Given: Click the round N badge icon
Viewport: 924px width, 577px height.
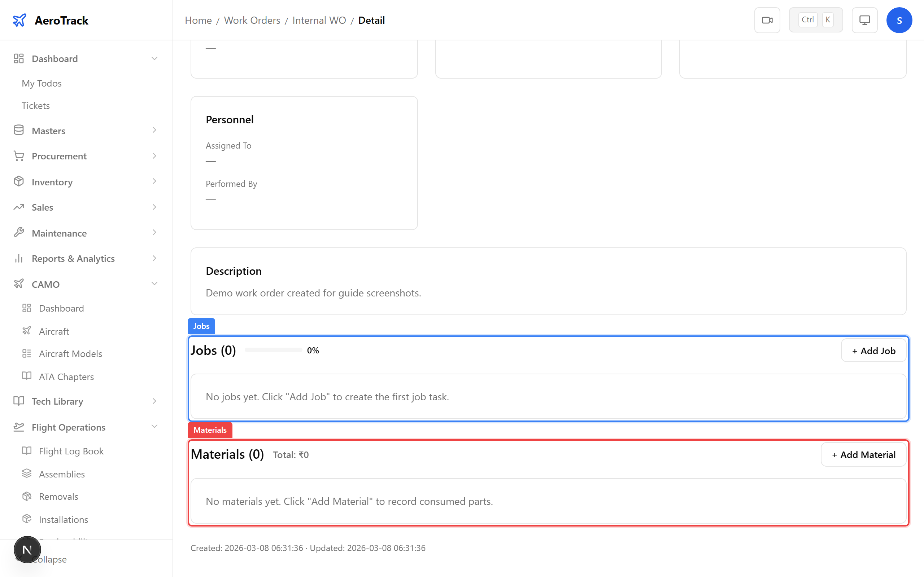Looking at the screenshot, I should click(x=27, y=550).
